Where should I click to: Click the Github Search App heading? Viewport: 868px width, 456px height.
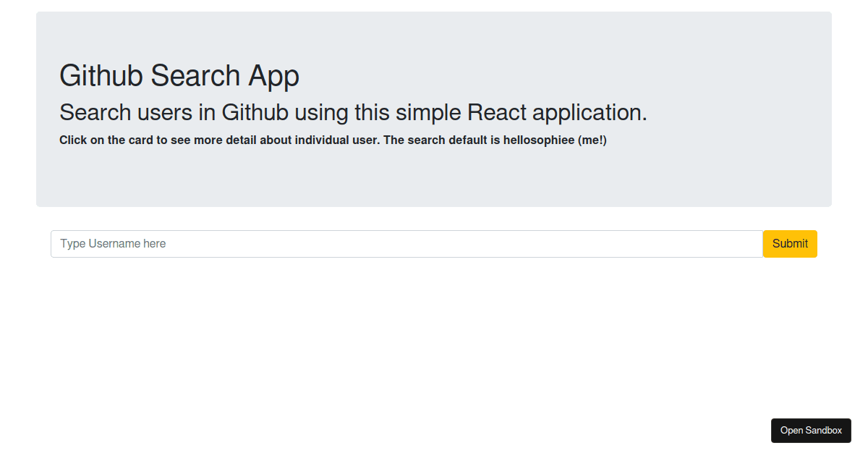[x=179, y=76]
